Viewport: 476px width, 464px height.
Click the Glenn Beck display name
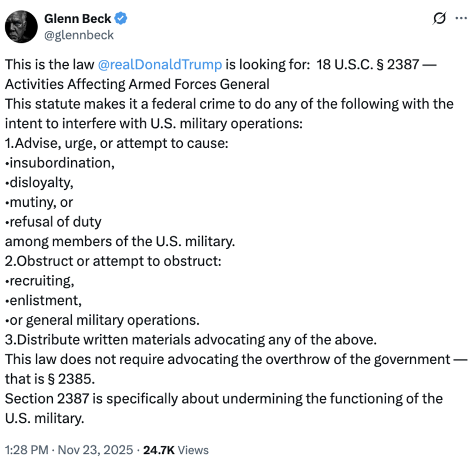78,18
